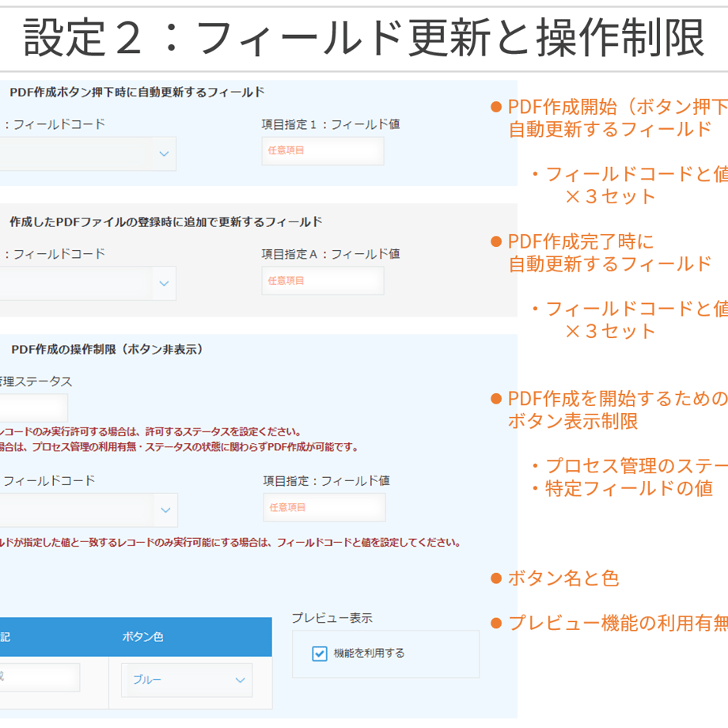Click orange text プレビュー機能の利用有無

[x=617, y=623]
